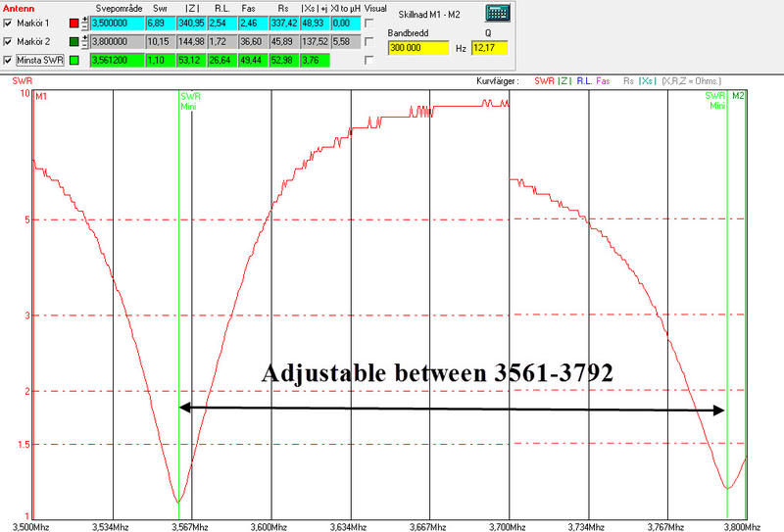The image size is (784, 532).
Task: Click the SWR curve color label
Action: click(x=544, y=81)
